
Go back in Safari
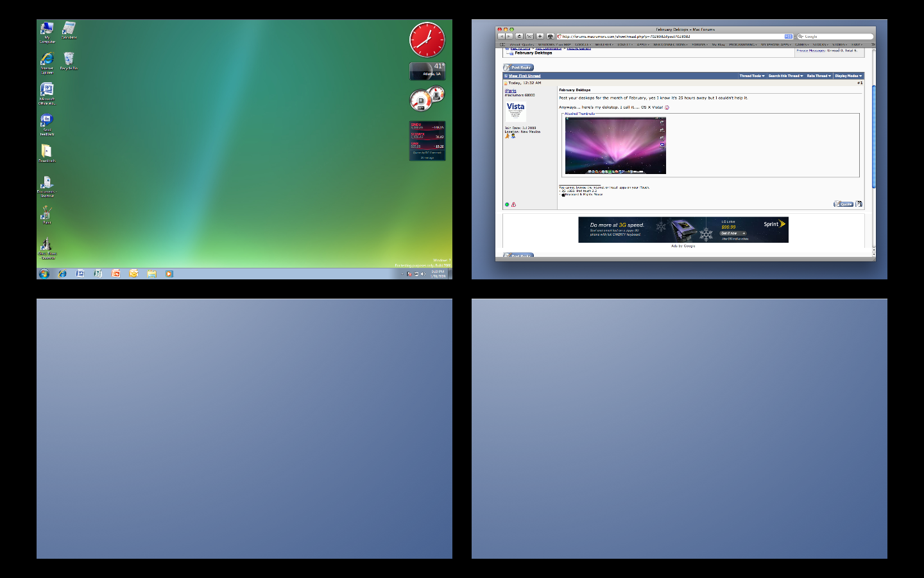[x=501, y=37]
